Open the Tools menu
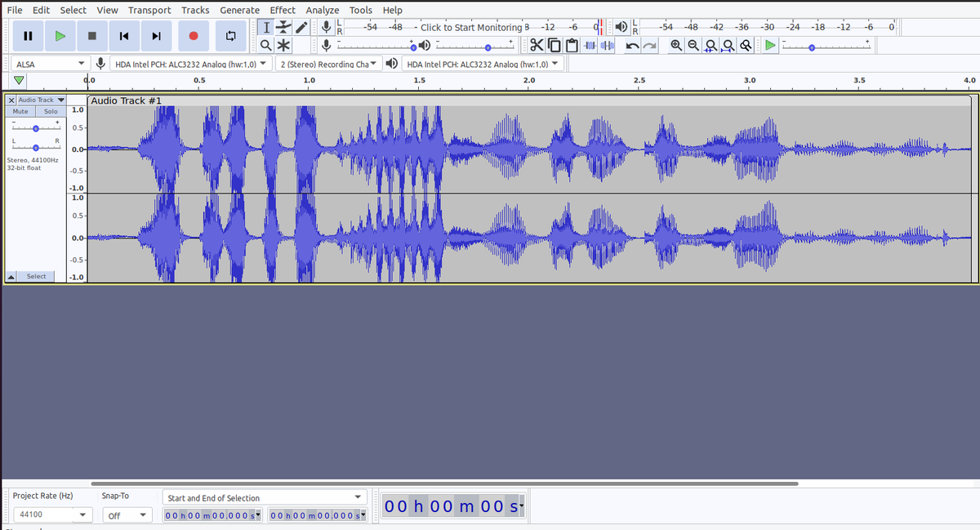 pyautogui.click(x=361, y=10)
